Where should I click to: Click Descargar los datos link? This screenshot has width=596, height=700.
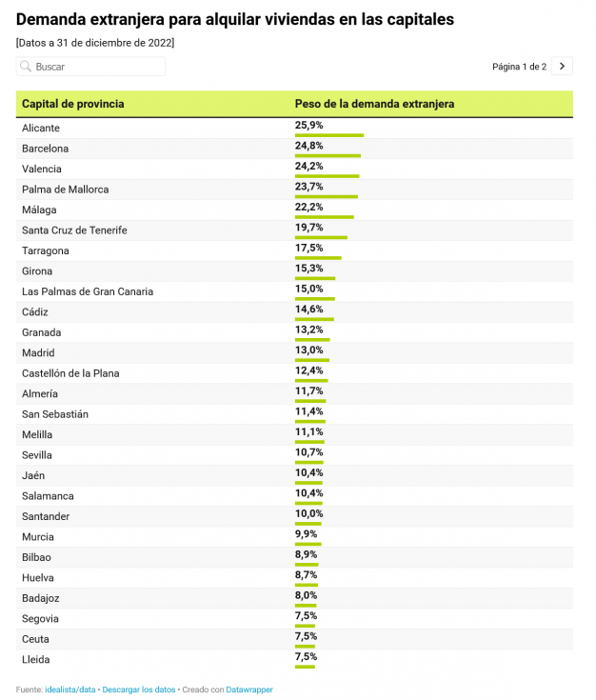click(139, 690)
